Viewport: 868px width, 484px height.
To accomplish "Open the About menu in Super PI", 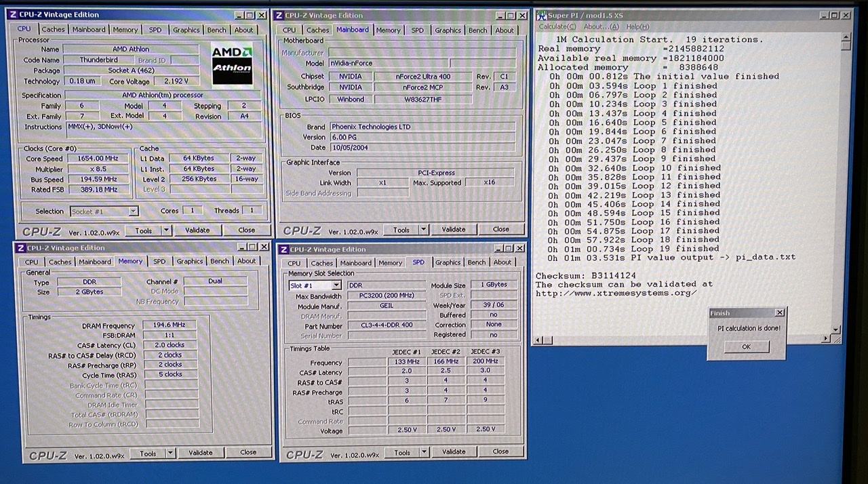I will [x=601, y=26].
